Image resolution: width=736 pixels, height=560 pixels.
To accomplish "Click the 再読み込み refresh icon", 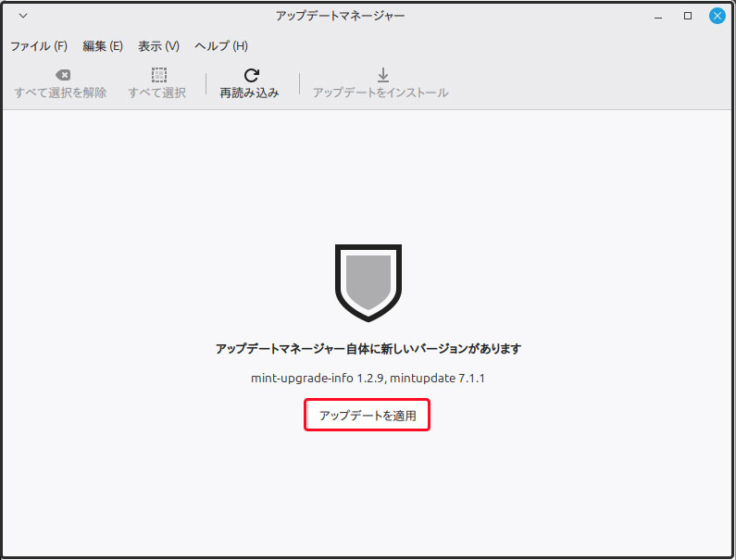I will [x=252, y=75].
